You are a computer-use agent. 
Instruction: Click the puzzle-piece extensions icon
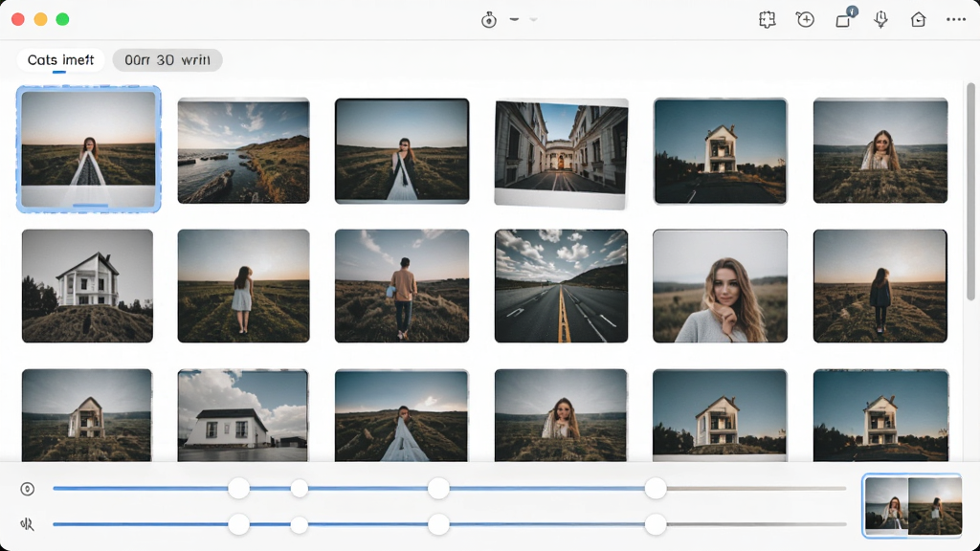tap(767, 20)
